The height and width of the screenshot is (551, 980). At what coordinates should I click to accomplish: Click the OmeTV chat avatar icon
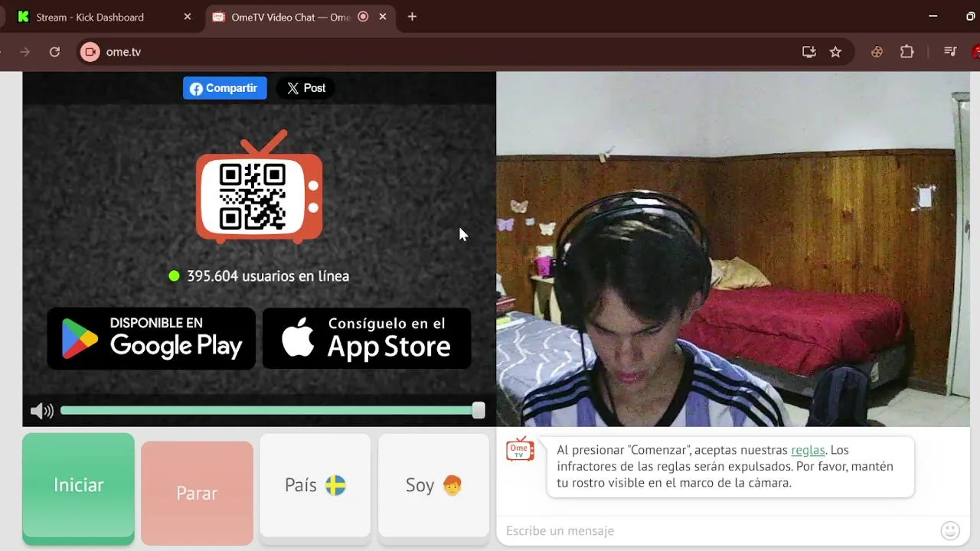coord(520,449)
